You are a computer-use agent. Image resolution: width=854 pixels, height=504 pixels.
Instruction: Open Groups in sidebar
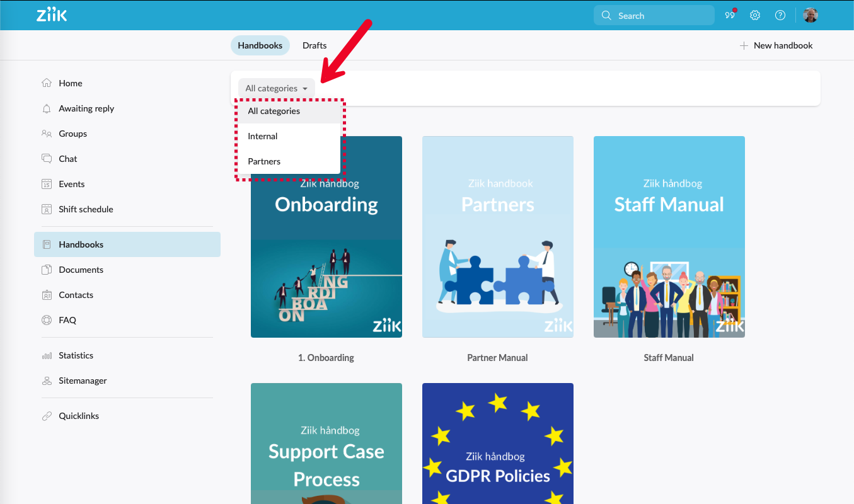[x=127, y=134]
